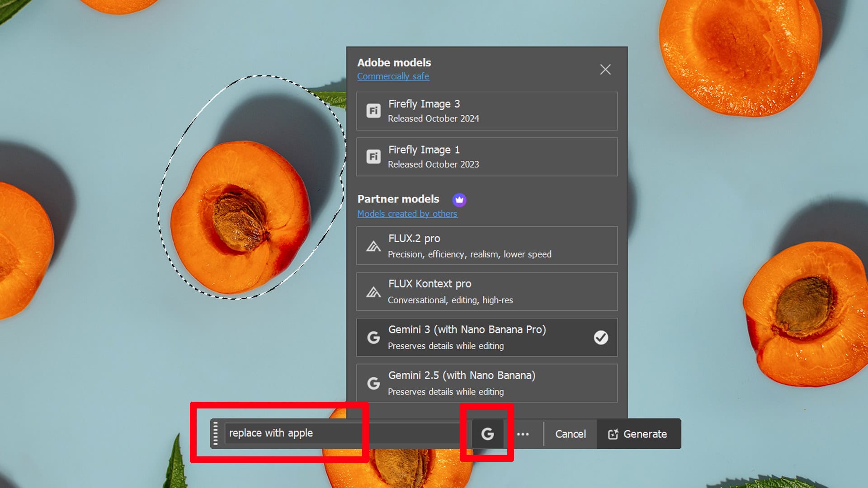
Task: Open the three-dots more options menu
Action: click(x=523, y=434)
